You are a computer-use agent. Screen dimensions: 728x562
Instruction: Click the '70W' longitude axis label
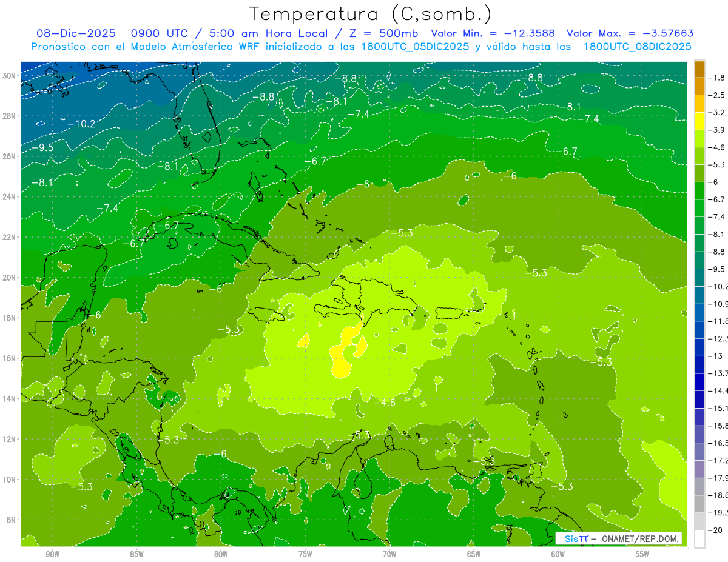(389, 554)
